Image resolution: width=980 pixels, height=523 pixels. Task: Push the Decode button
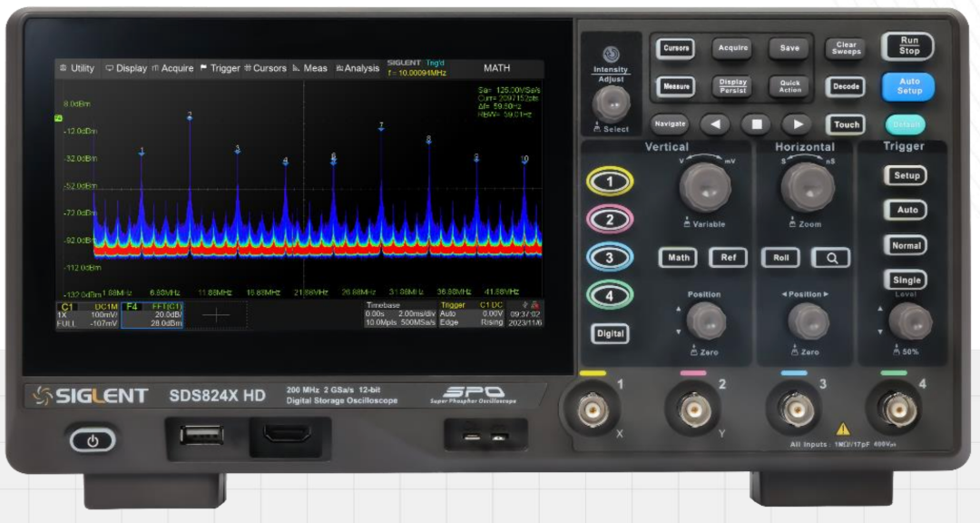click(x=847, y=86)
